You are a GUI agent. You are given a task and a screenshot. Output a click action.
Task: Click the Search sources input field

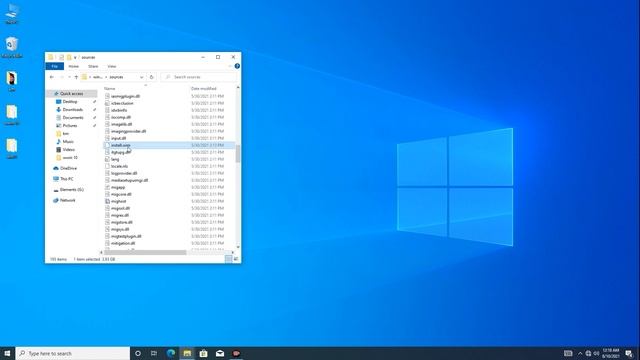pyautogui.click(x=199, y=77)
